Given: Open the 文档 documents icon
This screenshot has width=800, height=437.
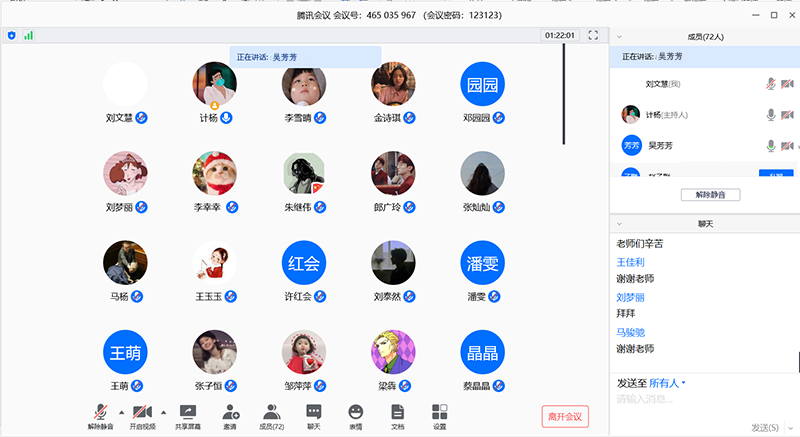Looking at the screenshot, I should [x=398, y=412].
